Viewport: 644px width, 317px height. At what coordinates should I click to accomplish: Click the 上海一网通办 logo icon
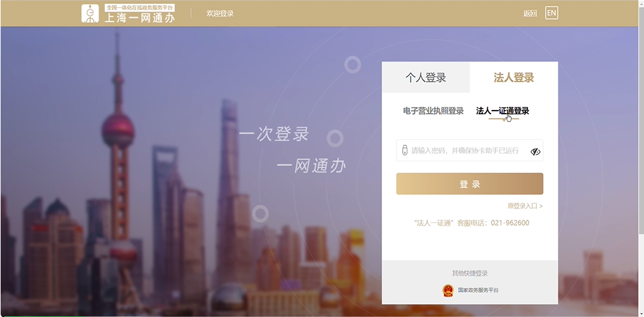coord(90,13)
